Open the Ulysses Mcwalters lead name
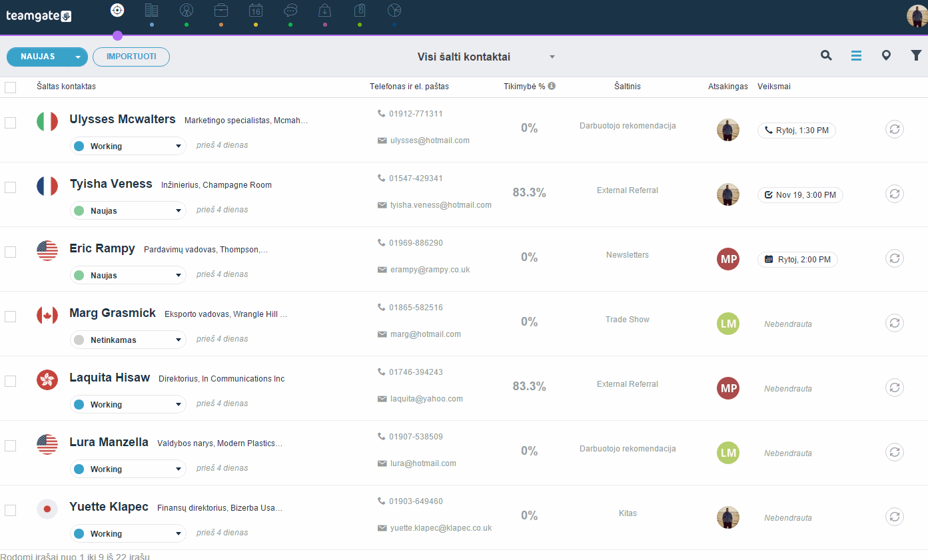928x560 pixels. pos(123,120)
